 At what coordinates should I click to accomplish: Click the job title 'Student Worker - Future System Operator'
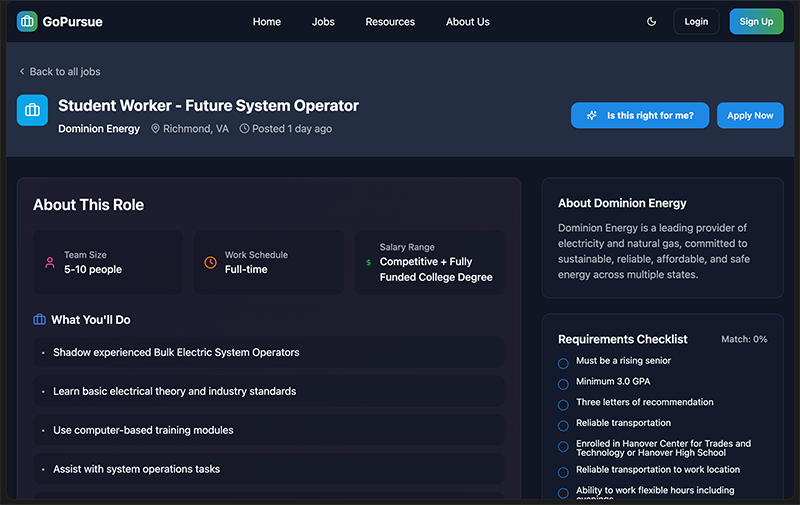208,106
